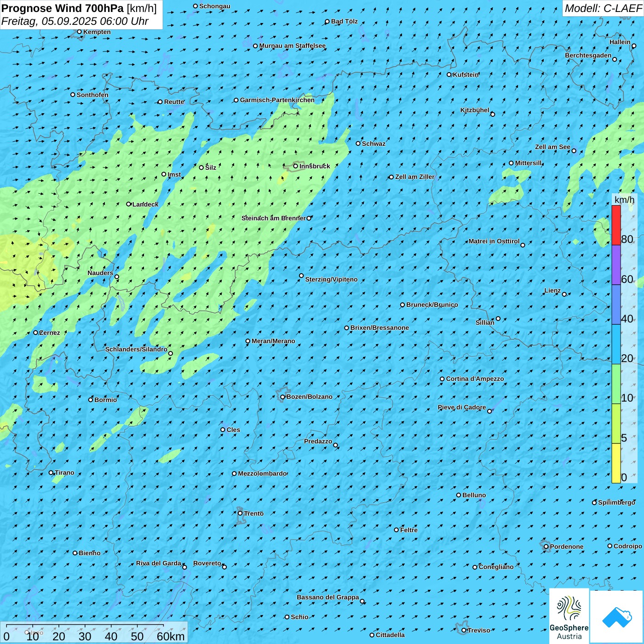Click the Zell am Ziller label

click(x=414, y=177)
